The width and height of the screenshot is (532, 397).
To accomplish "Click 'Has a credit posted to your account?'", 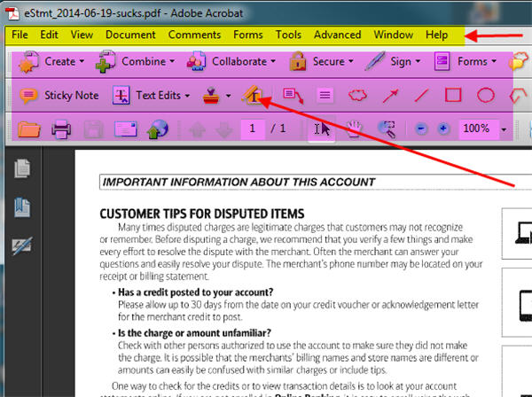I will 195,292.
